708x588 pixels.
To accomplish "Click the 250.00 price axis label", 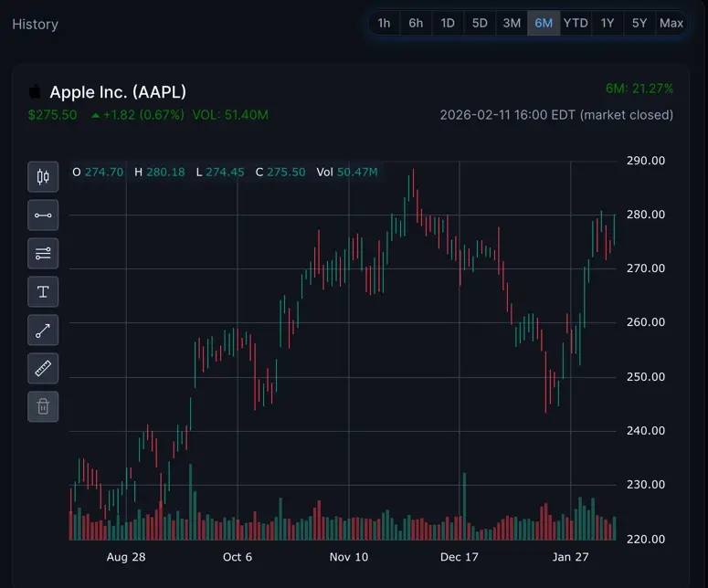I will (x=646, y=377).
